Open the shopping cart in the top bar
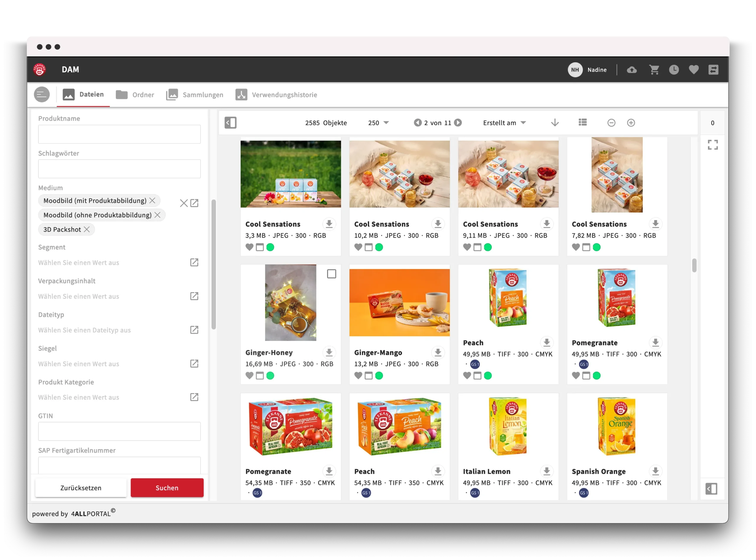Viewport: 756px width, 560px height. tap(654, 69)
